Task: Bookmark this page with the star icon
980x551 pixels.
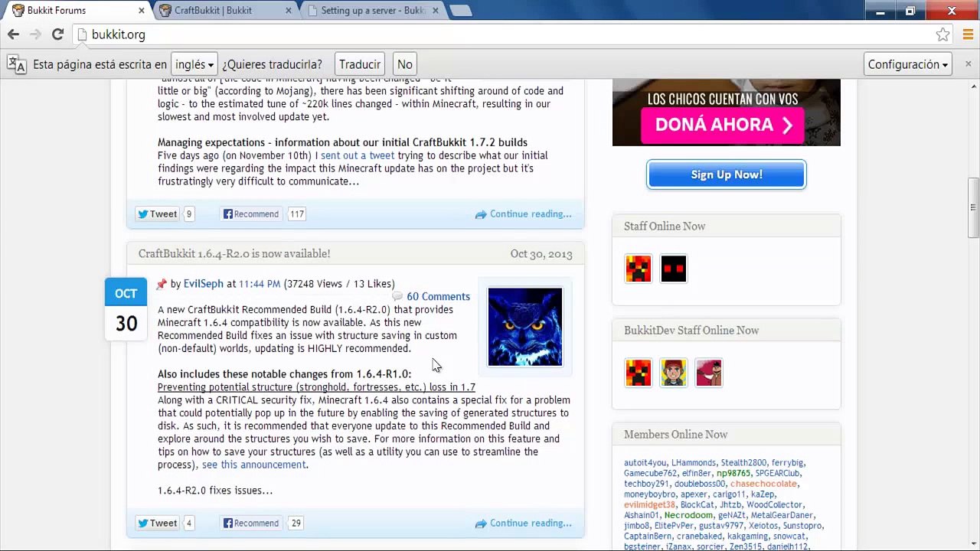Action: [x=942, y=34]
